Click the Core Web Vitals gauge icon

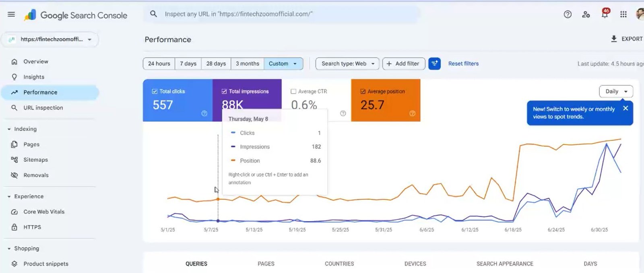(x=14, y=212)
